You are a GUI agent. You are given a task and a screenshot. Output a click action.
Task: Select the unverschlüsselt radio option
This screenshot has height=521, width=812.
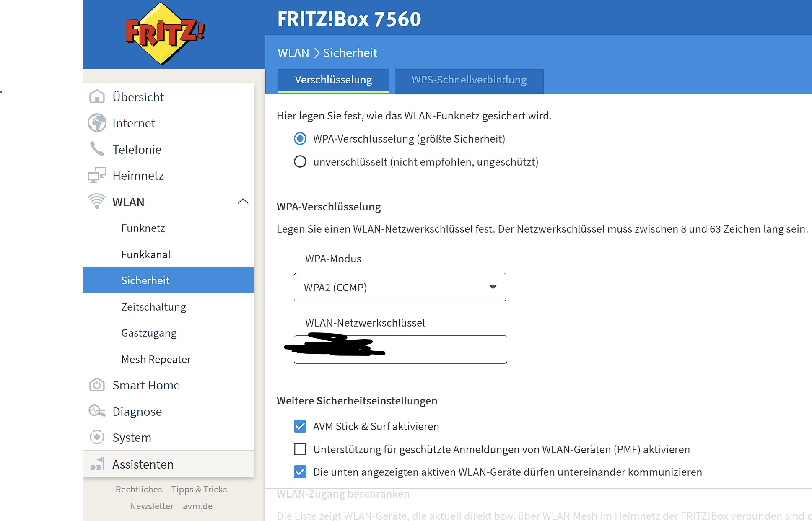[x=300, y=162]
